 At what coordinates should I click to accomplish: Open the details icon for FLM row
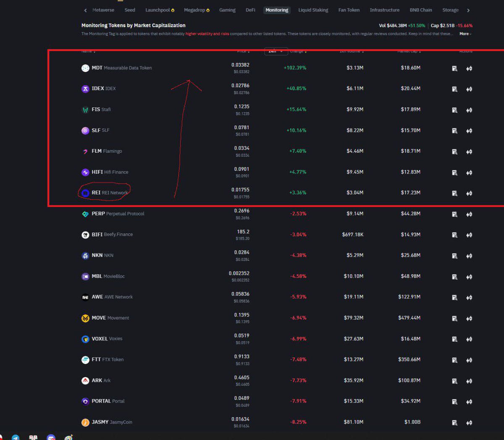pyautogui.click(x=454, y=152)
